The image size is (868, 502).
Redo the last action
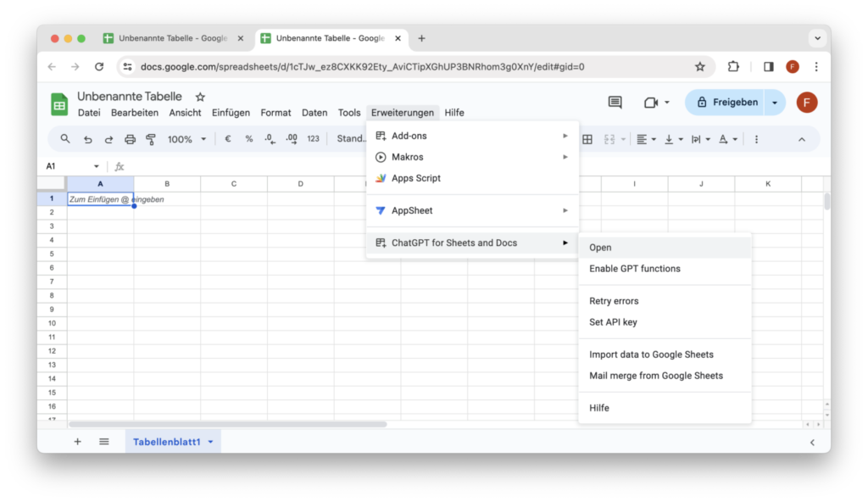[108, 140]
